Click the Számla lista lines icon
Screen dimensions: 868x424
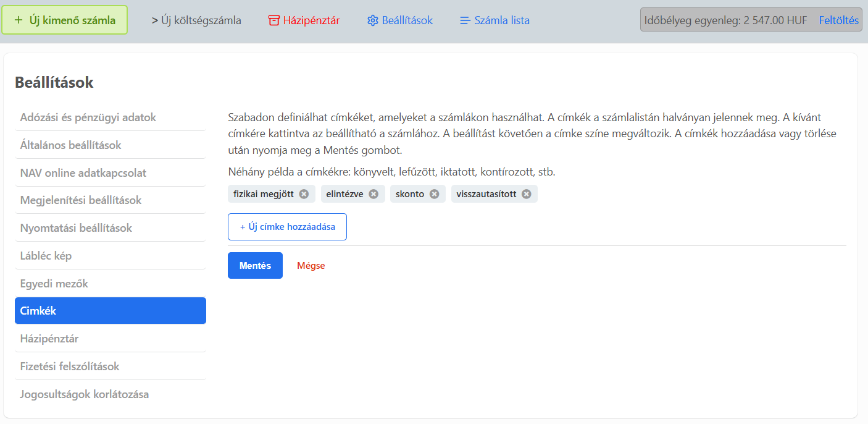pos(465,20)
